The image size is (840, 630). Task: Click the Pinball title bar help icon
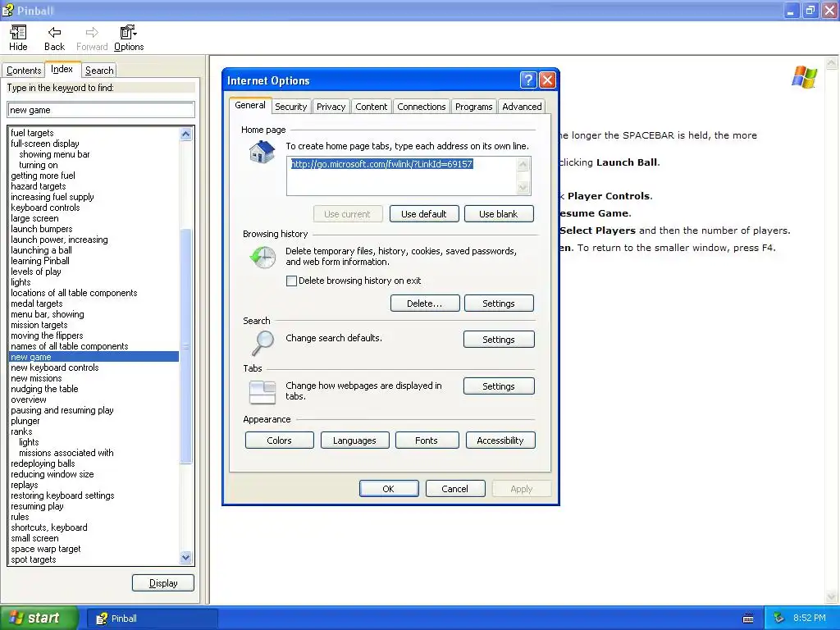7,10
